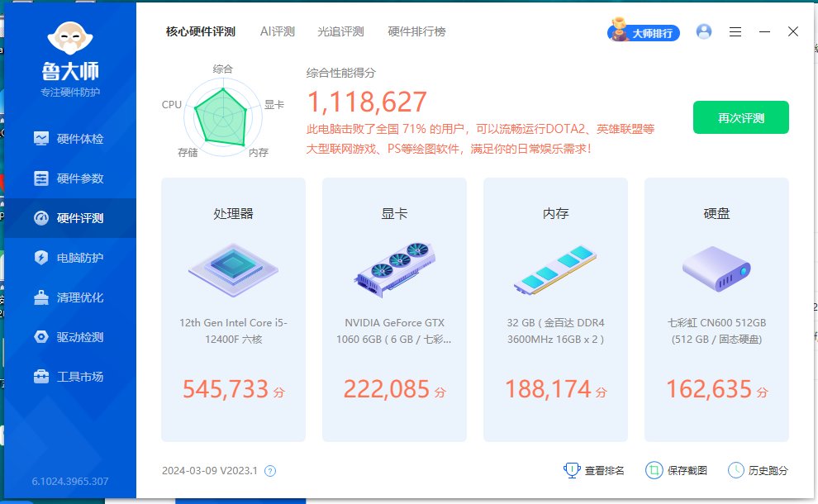The height and width of the screenshot is (504, 818).
Task: Click the performance radar chart
Action: pyautogui.click(x=223, y=116)
